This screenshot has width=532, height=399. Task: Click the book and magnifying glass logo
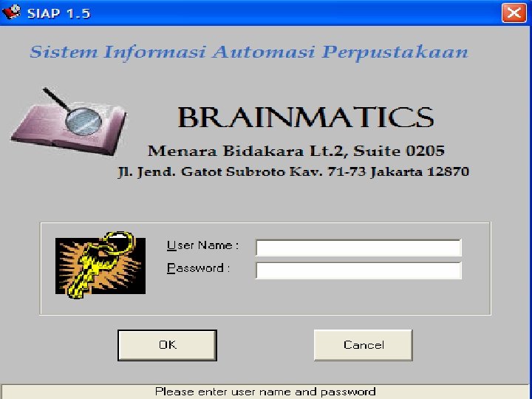click(x=69, y=121)
